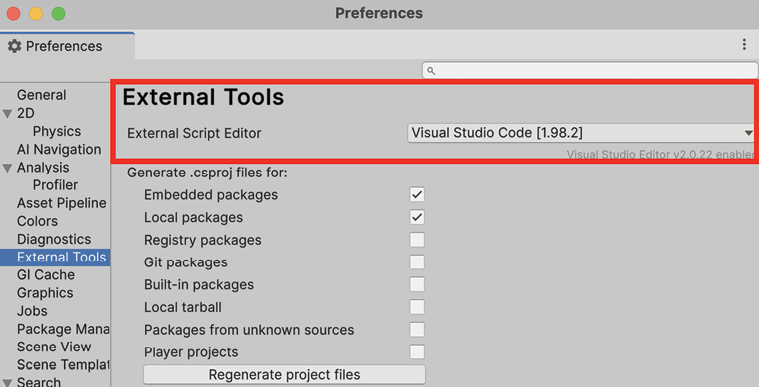Image resolution: width=759 pixels, height=387 pixels.
Task: Open Package Manager preferences
Action: 63,329
